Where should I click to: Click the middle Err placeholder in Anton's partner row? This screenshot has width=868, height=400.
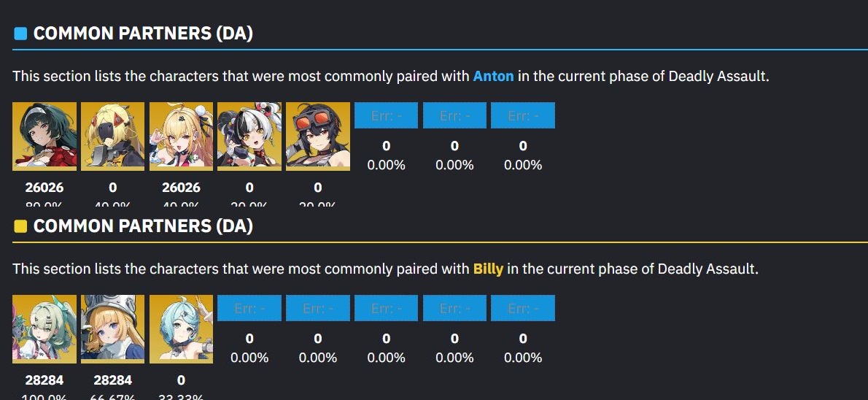454,115
